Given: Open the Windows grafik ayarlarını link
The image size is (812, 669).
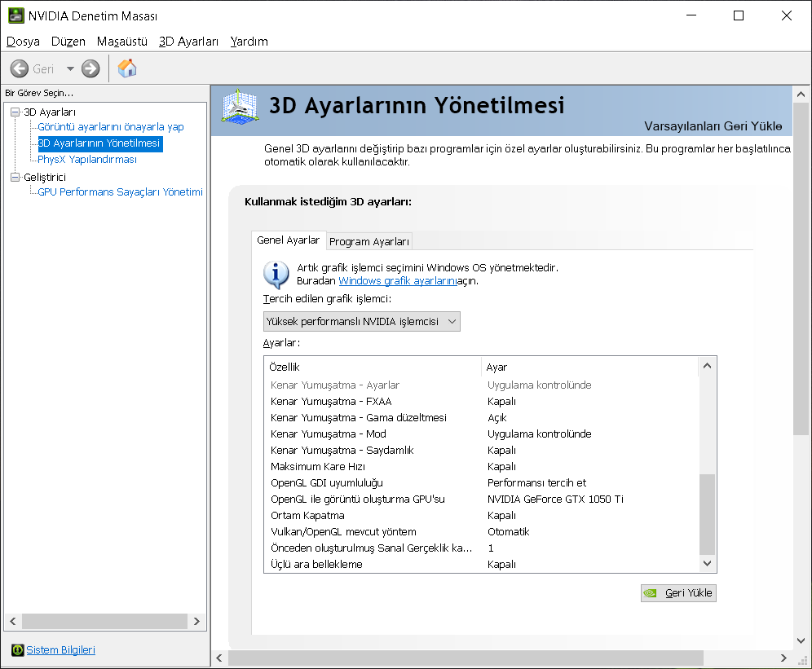Looking at the screenshot, I should click(x=398, y=280).
